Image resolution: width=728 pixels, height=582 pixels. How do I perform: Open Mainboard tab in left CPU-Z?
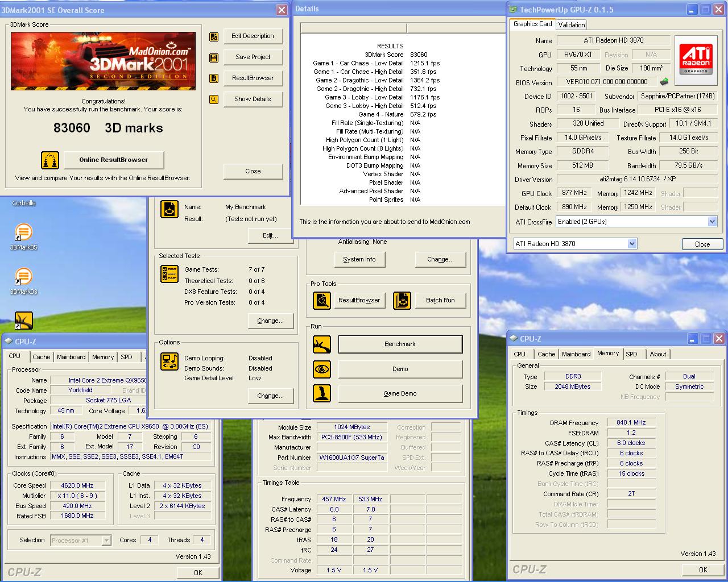(x=71, y=357)
